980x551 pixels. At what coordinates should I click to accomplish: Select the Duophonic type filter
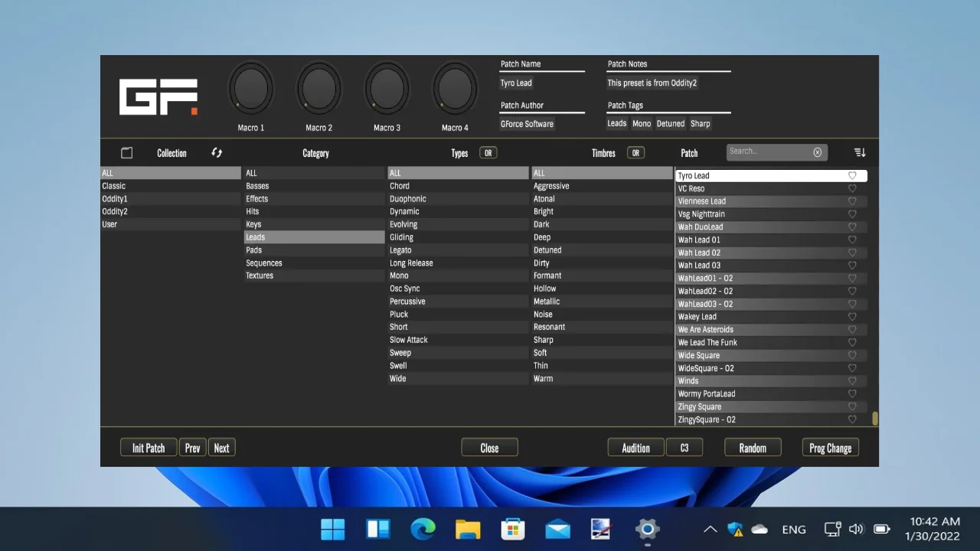pyautogui.click(x=459, y=199)
